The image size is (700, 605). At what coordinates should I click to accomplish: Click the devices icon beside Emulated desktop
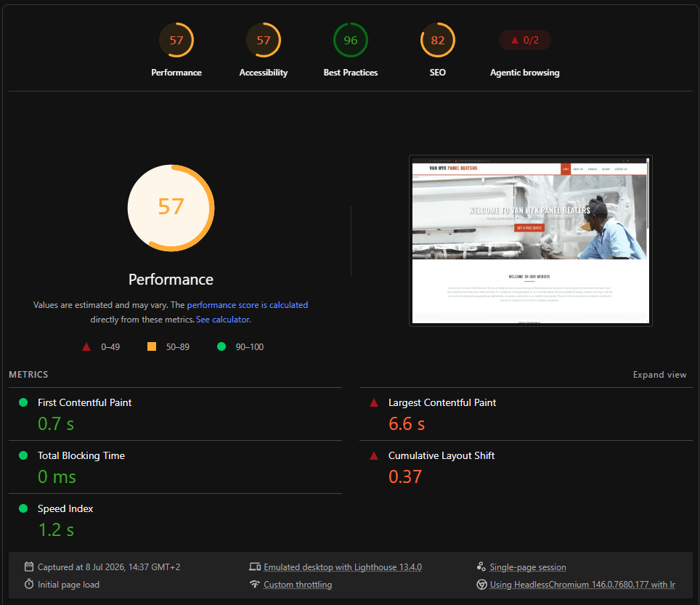click(255, 567)
